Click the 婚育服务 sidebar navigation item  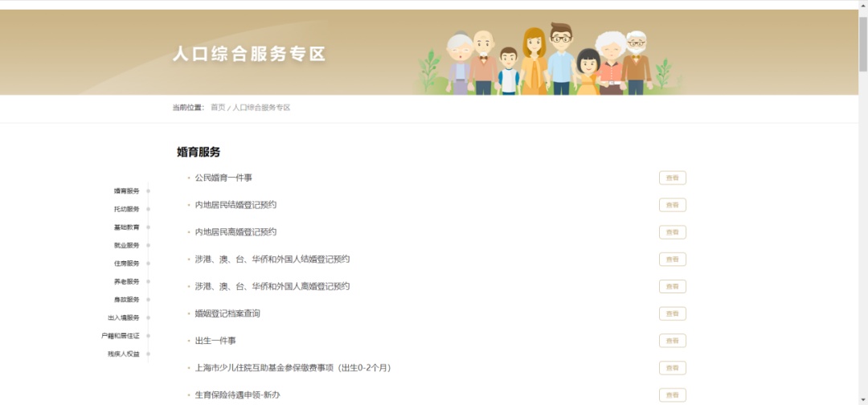tap(126, 191)
